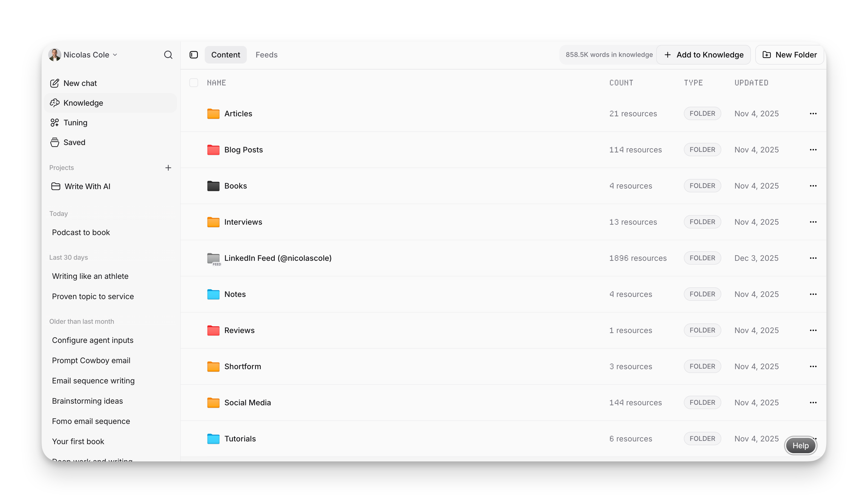The width and height of the screenshot is (868, 503).
Task: Open more options for Shortform row
Action: coord(813,366)
